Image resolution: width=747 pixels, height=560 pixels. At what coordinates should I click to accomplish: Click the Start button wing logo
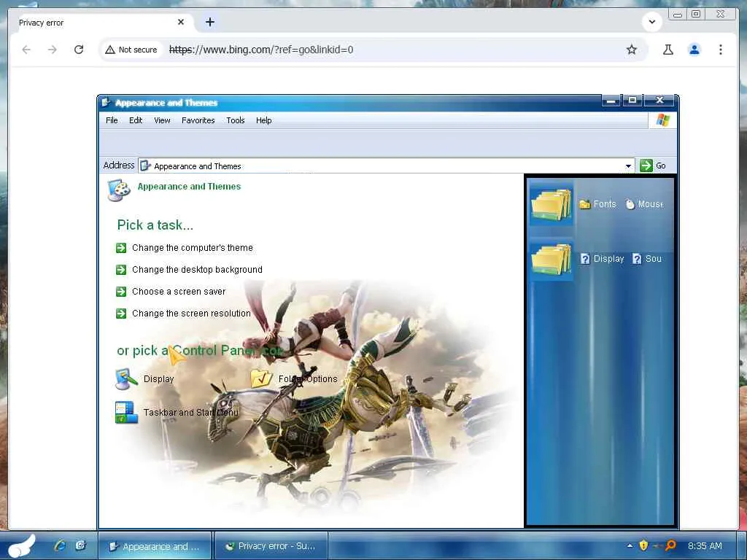coord(21,546)
